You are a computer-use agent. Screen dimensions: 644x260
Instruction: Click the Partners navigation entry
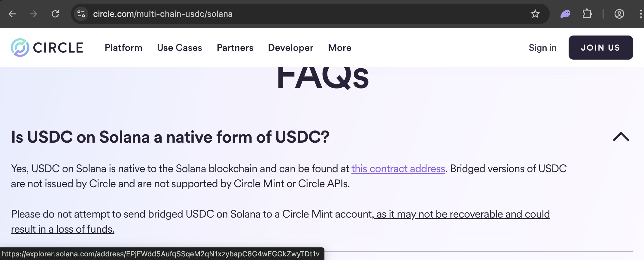[x=235, y=48]
